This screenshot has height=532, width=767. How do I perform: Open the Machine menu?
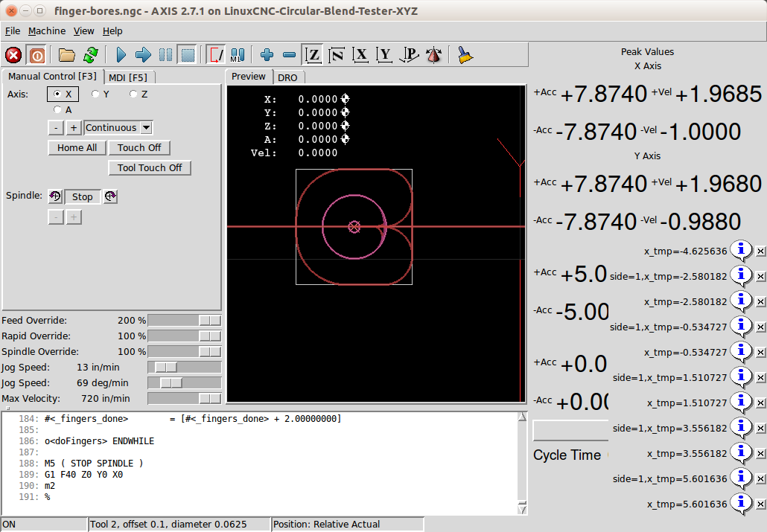tap(47, 31)
